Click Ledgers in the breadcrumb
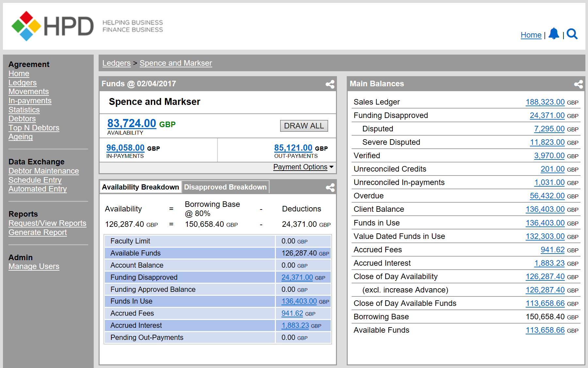 coord(117,63)
